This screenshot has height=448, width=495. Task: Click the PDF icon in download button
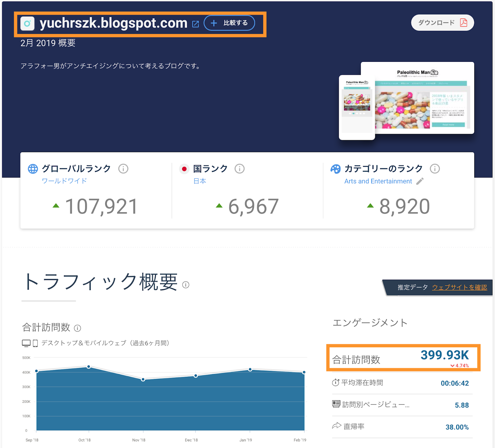[x=463, y=23]
